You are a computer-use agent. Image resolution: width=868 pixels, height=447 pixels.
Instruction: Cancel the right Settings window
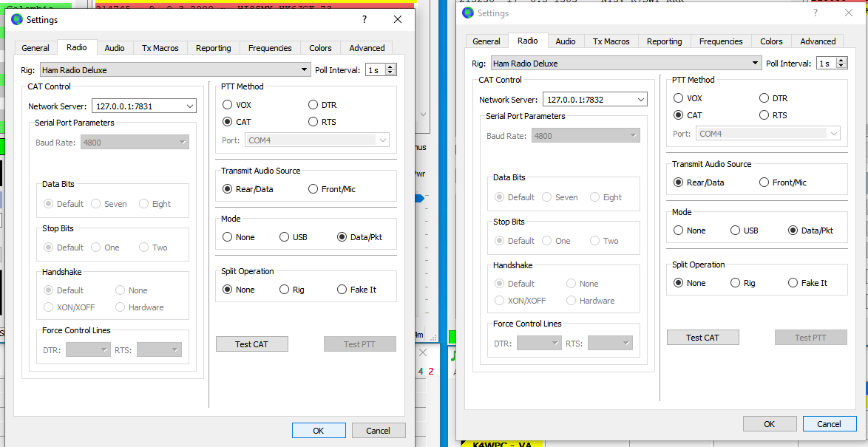click(x=830, y=424)
